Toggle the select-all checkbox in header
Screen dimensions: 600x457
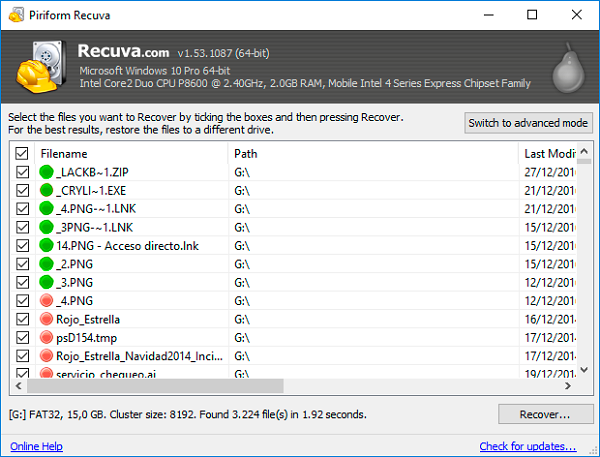click(22, 154)
